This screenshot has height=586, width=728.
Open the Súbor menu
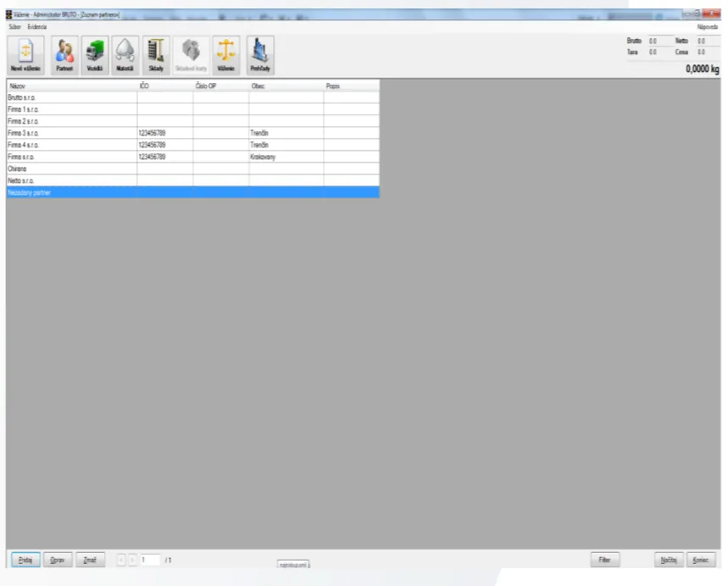tap(15, 27)
